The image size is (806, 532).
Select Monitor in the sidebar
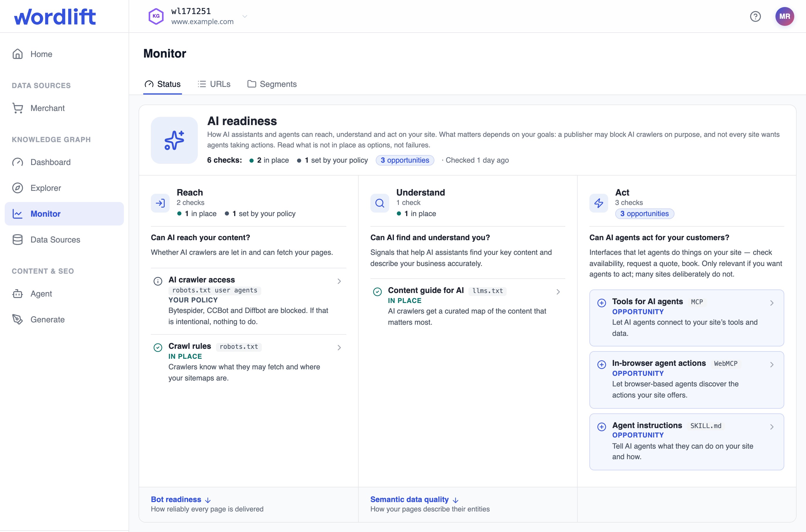click(64, 214)
